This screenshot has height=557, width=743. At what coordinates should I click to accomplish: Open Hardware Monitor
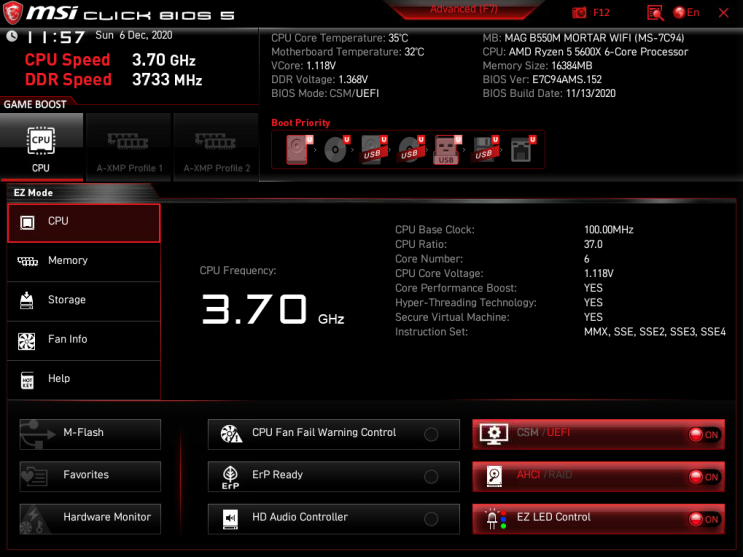(90, 519)
